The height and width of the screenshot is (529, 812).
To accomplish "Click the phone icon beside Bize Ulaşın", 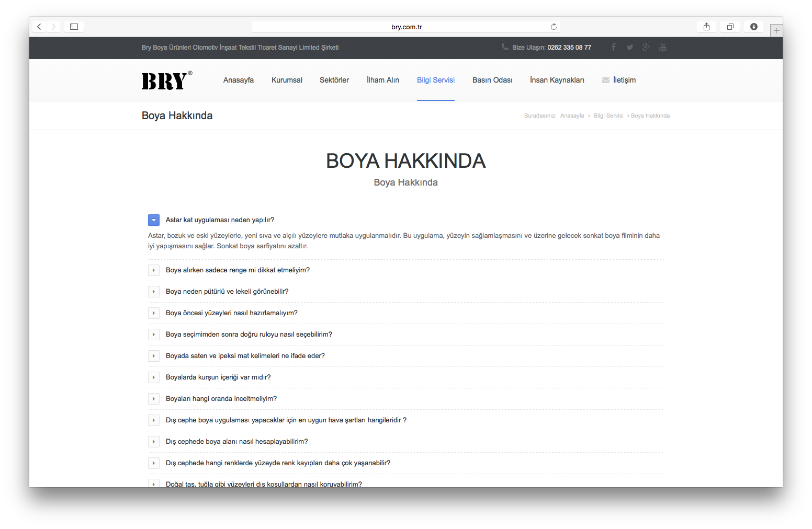I will click(x=505, y=47).
